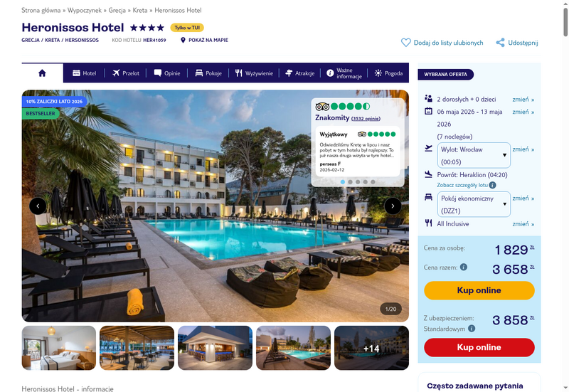Open the +14 more photos thumbnail

tap(371, 348)
